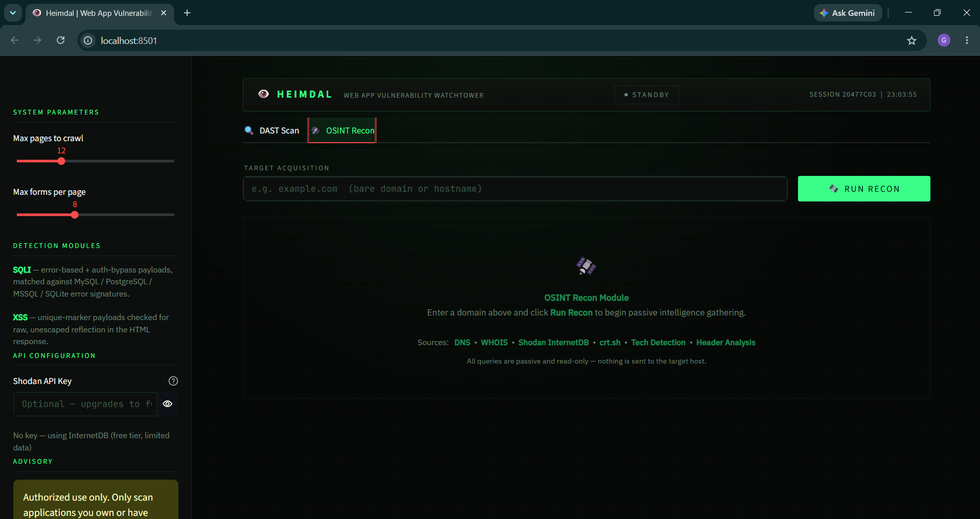The image size is (980, 519).
Task: Open a new browser tab
Action: tap(187, 13)
